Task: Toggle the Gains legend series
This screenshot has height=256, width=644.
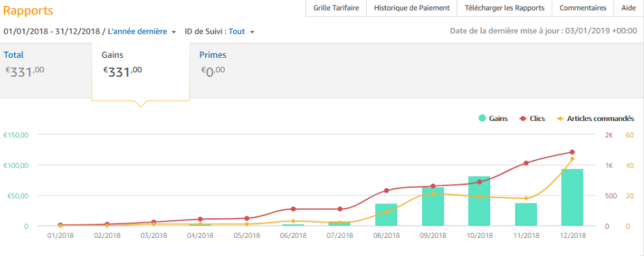Action: click(493, 118)
